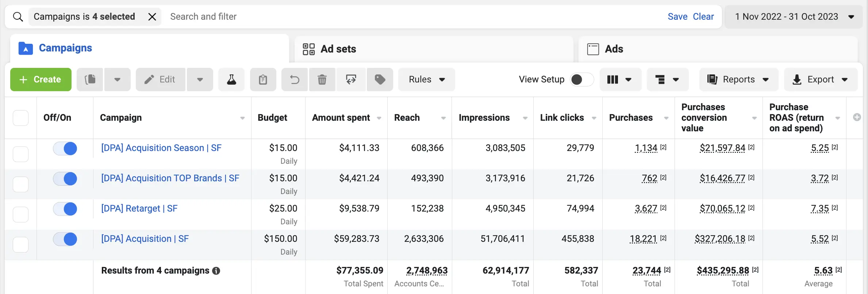
Task: Open the A/B test flask icon
Action: point(231,80)
